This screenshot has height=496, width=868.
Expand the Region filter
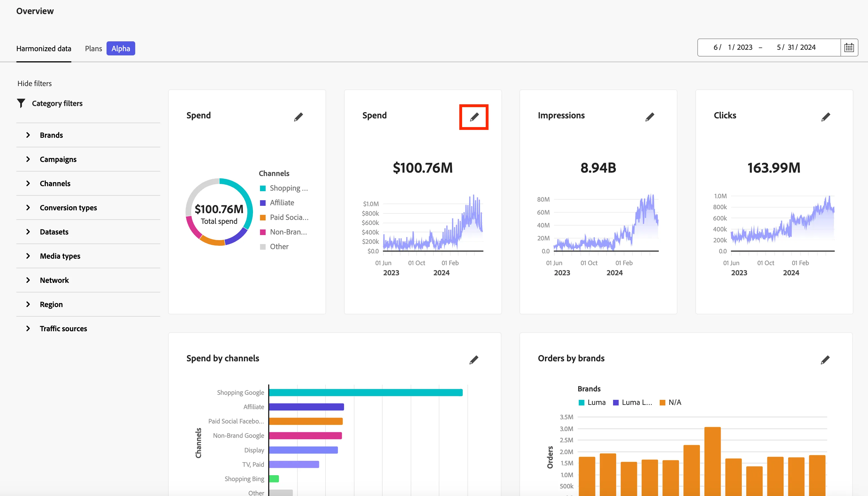pos(88,304)
